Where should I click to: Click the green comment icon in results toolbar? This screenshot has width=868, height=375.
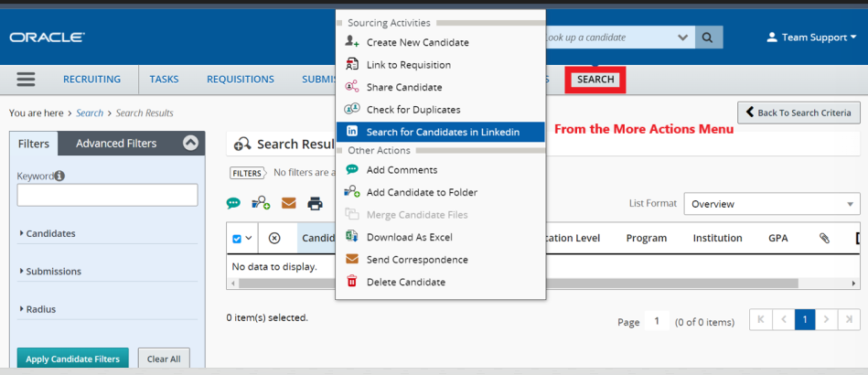(233, 204)
